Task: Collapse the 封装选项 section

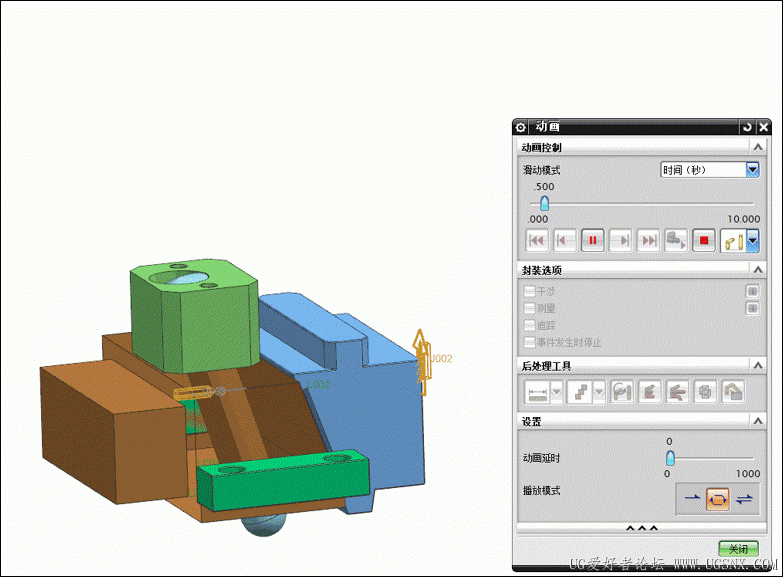Action: [x=758, y=270]
